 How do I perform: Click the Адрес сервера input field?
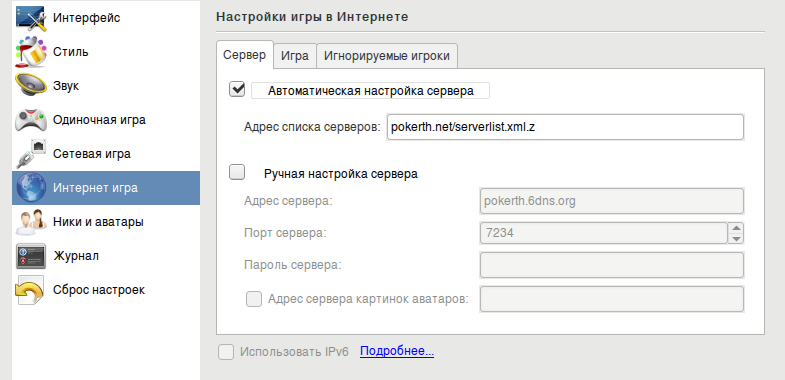pos(612,201)
